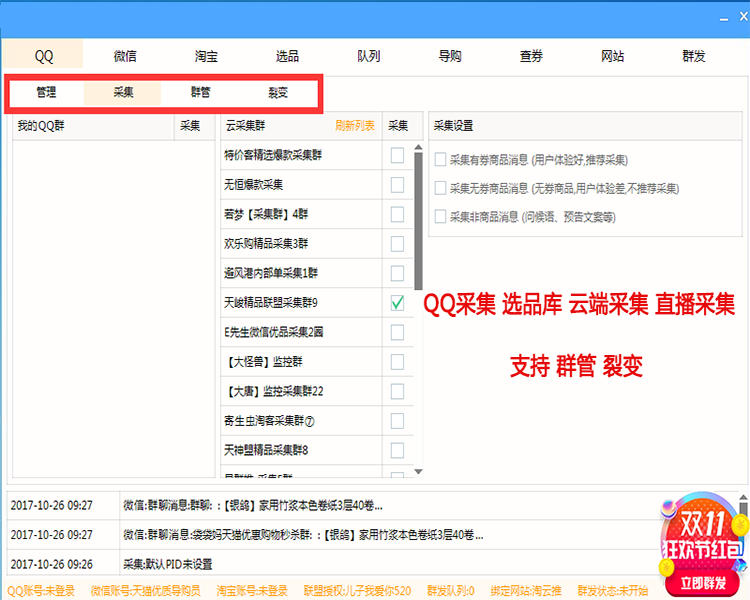Tick the 【大怪兽】监控群 checkbox
Viewport: 750px width, 600px height.
[397, 362]
